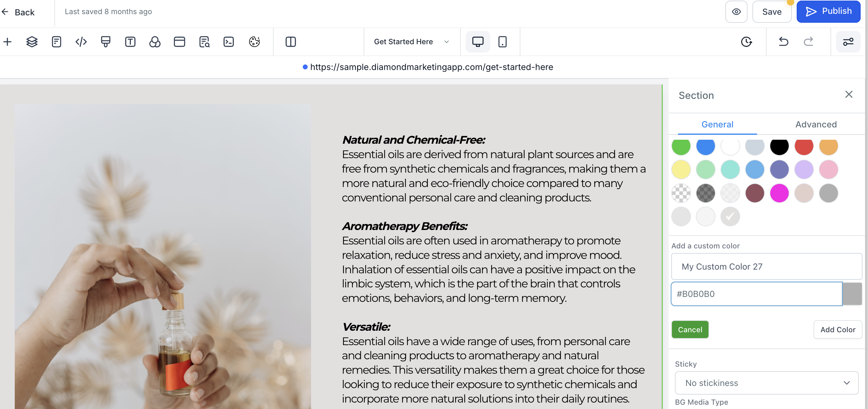Select the General tab
Viewport: 868px width, 409px height.
[717, 124]
